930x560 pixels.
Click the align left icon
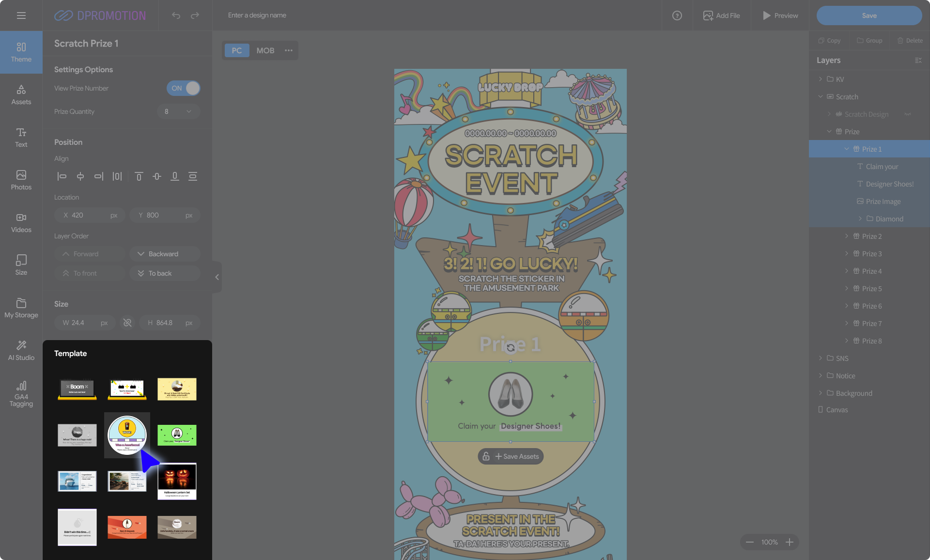click(62, 176)
